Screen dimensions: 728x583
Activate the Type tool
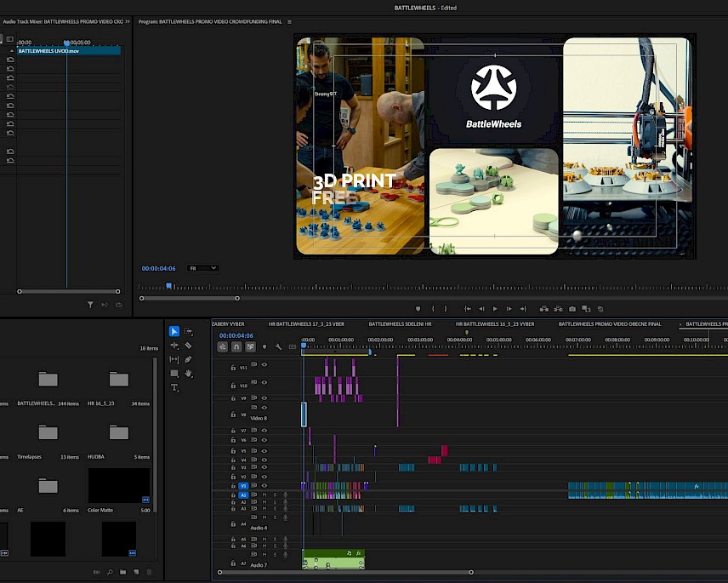(174, 387)
